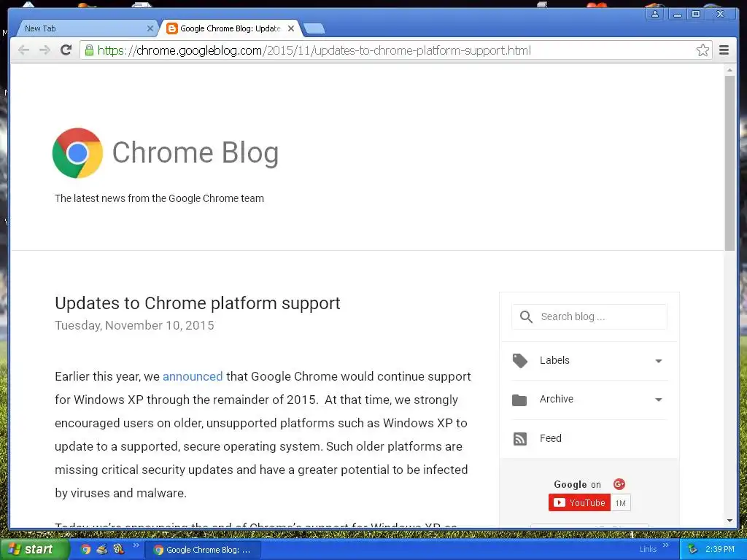Click the scrollbar down arrow
The image size is (747, 560).
coord(729,521)
